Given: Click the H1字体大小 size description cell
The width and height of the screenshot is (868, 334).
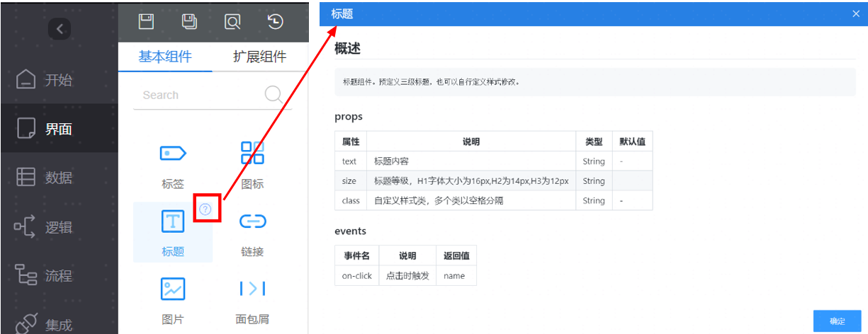Looking at the screenshot, I should 471,181.
